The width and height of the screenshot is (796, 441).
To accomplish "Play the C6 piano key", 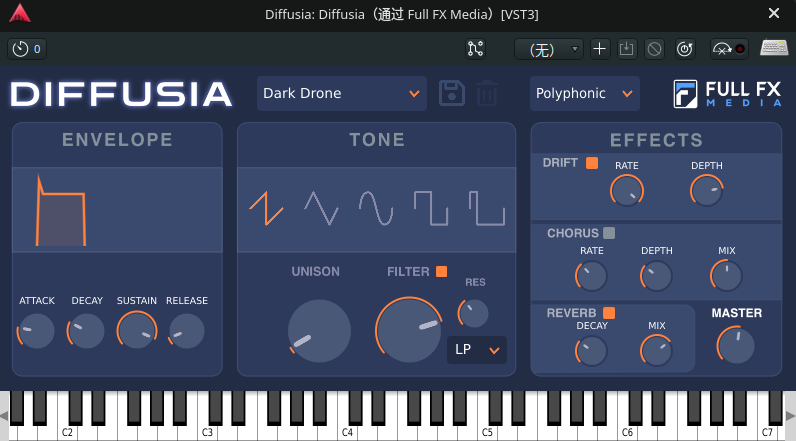I will [x=627, y=431].
